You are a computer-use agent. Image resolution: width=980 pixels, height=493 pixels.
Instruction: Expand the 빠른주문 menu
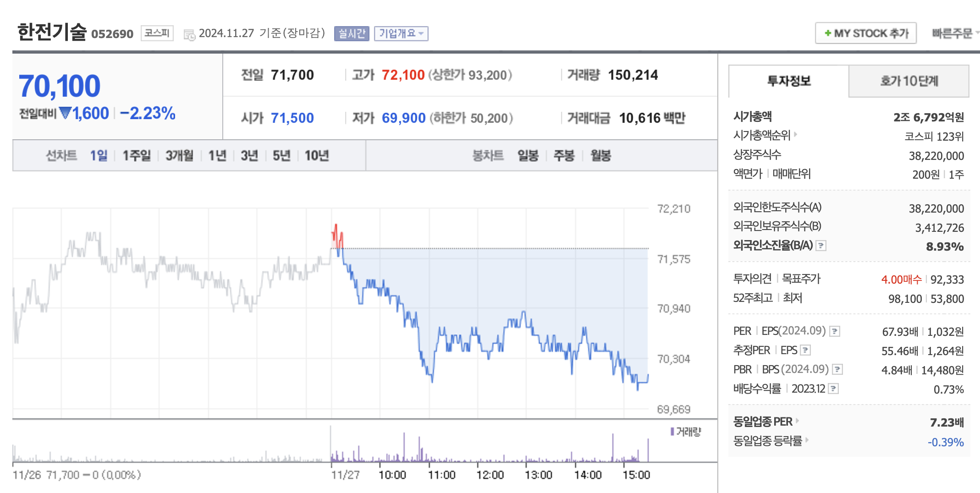(x=955, y=33)
